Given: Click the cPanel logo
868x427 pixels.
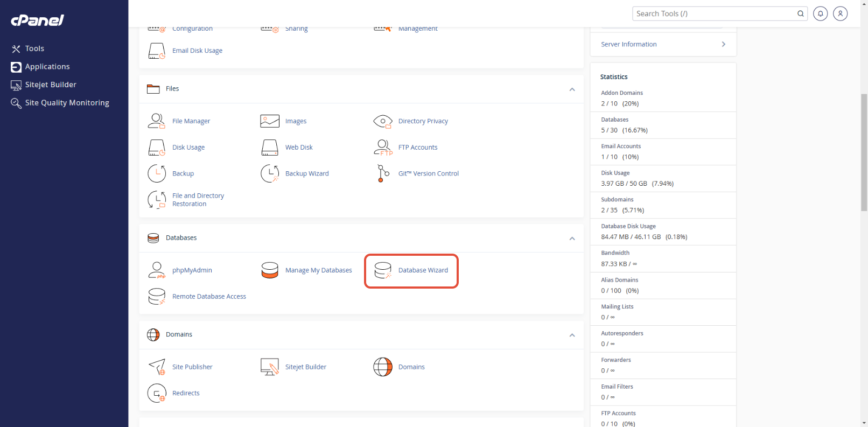Looking at the screenshot, I should click(38, 20).
